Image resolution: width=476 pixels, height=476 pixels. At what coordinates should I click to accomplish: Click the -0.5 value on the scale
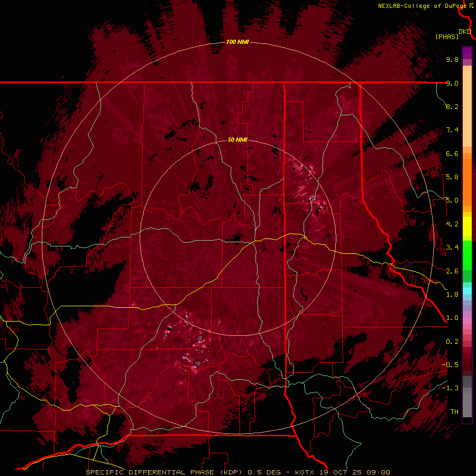point(450,365)
